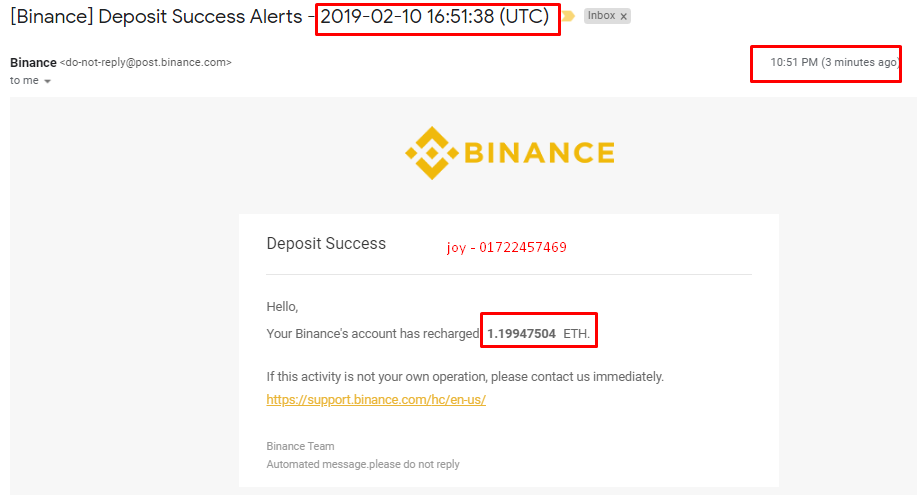Image resolution: width=917 pixels, height=495 pixels.
Task: Click the 10:51 PM received time
Action: 794,63
